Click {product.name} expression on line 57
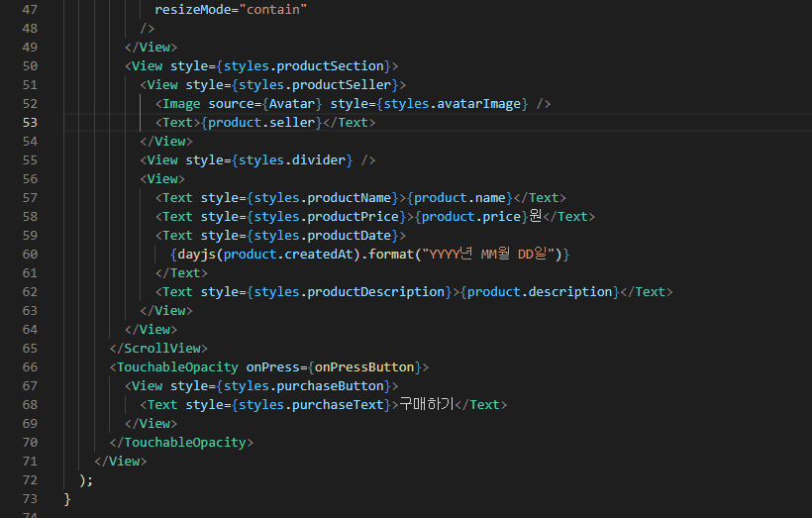This screenshot has height=518, width=812. (x=459, y=198)
